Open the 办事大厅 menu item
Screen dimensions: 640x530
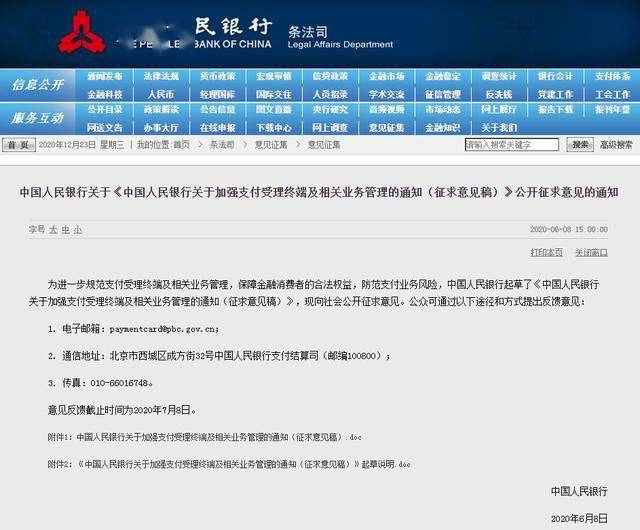[x=161, y=128]
